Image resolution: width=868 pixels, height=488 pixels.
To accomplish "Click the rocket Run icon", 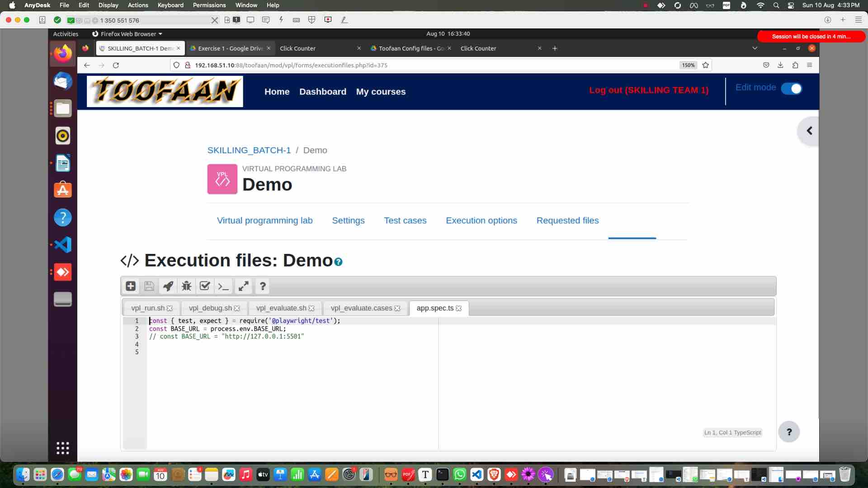I will (x=168, y=286).
